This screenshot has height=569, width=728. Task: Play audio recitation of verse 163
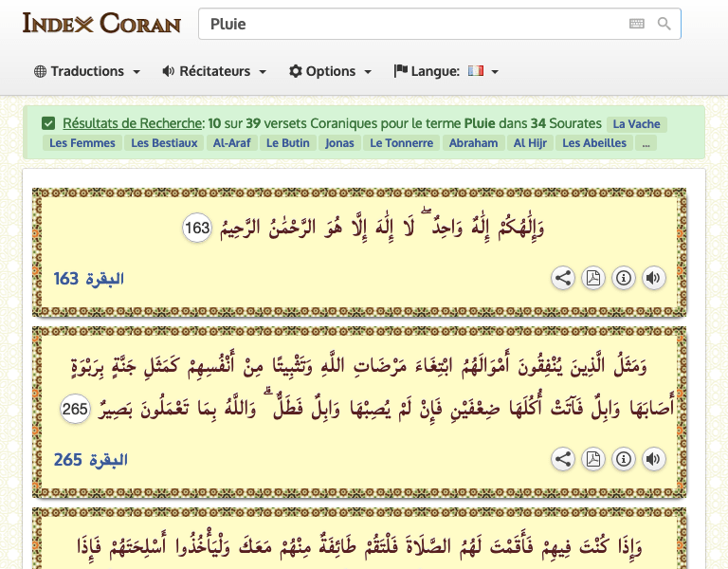pyautogui.click(x=653, y=278)
